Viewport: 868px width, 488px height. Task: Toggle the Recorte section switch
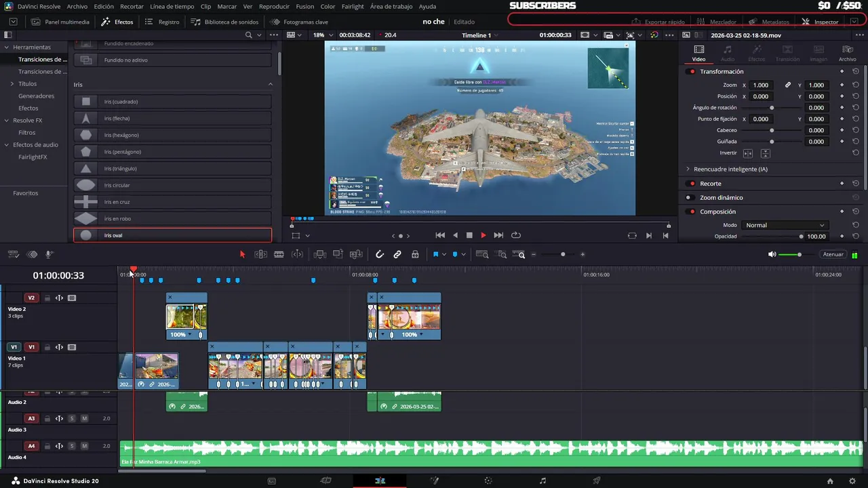692,184
